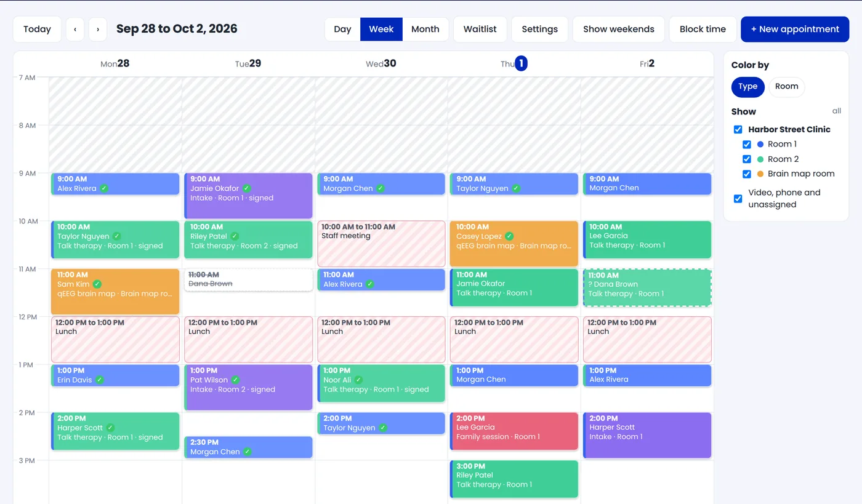Toggle Video, phone and unassigned checkbox
Viewport: 862px width, 504px height.
[738, 198]
